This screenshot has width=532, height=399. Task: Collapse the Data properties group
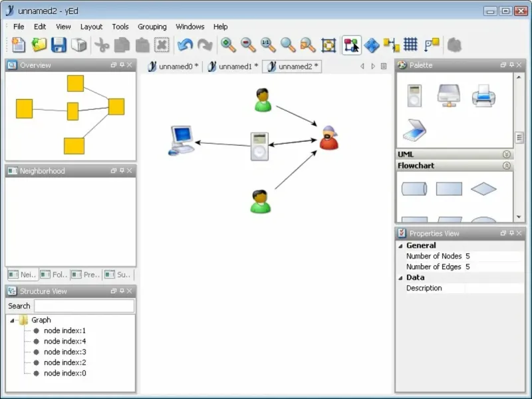point(401,277)
